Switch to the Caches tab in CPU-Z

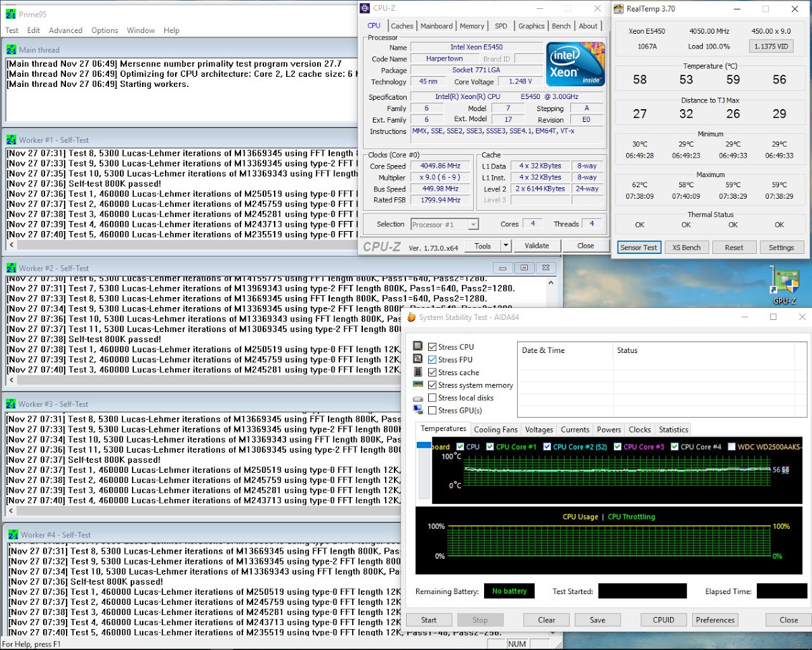(402, 26)
